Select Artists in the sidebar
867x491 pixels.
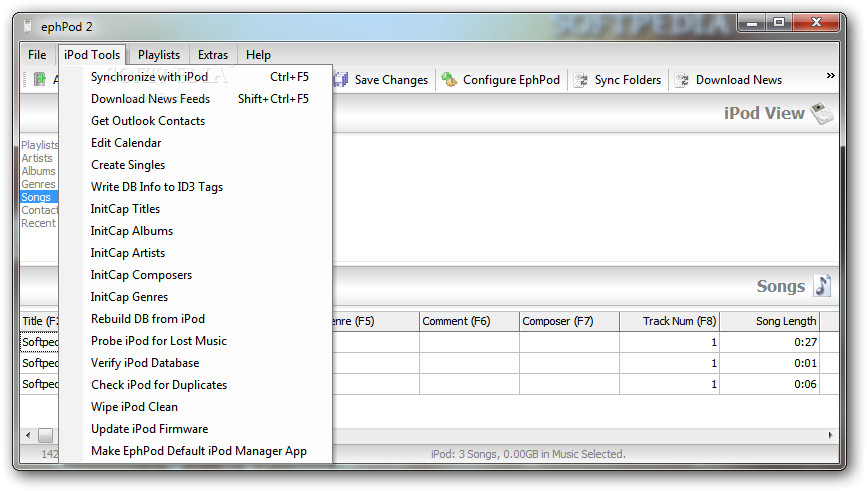[x=37, y=158]
